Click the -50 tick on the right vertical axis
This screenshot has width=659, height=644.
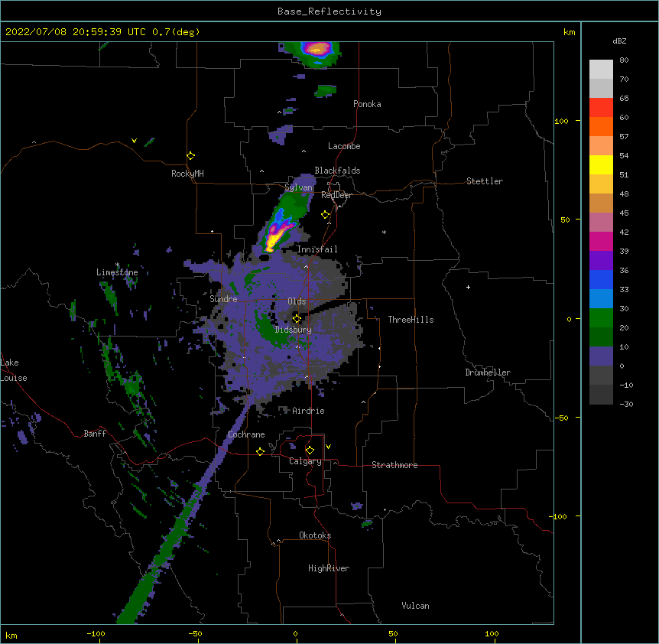point(561,418)
